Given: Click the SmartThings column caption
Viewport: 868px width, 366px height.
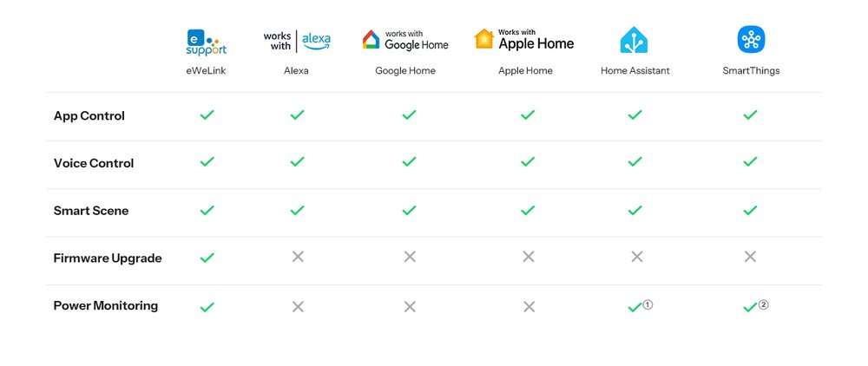Looking at the screenshot, I should 751,71.
